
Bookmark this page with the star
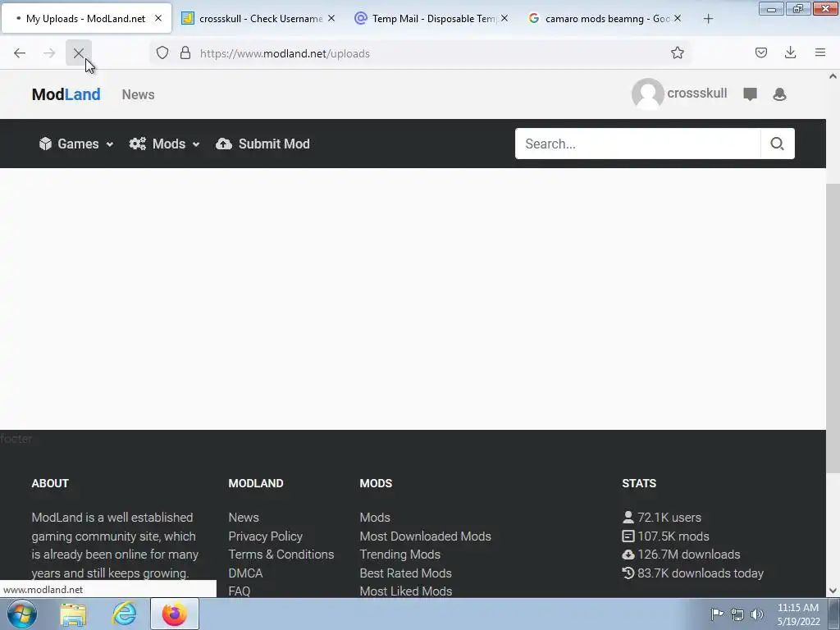click(x=677, y=53)
